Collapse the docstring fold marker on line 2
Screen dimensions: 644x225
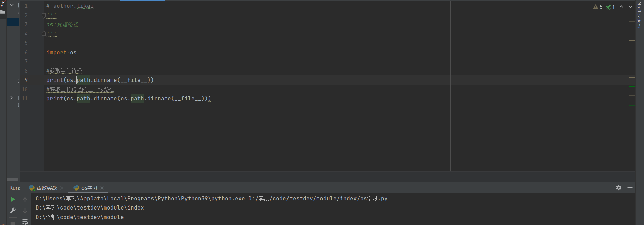pyautogui.click(x=44, y=15)
